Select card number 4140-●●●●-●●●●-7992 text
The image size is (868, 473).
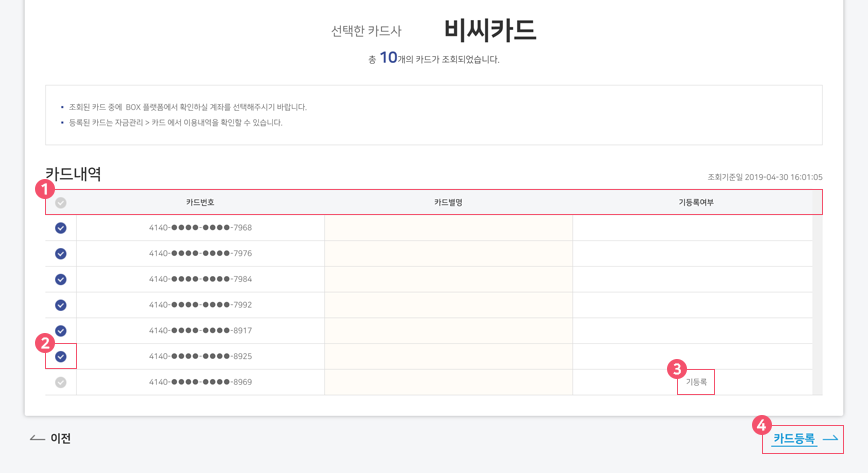pos(200,305)
